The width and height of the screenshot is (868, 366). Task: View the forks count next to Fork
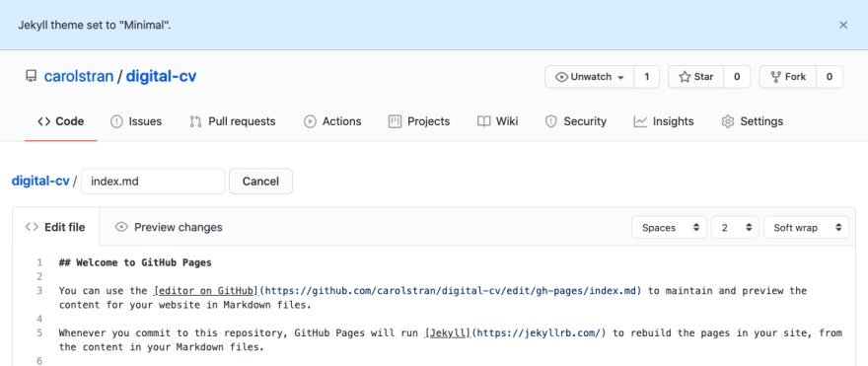(x=830, y=77)
